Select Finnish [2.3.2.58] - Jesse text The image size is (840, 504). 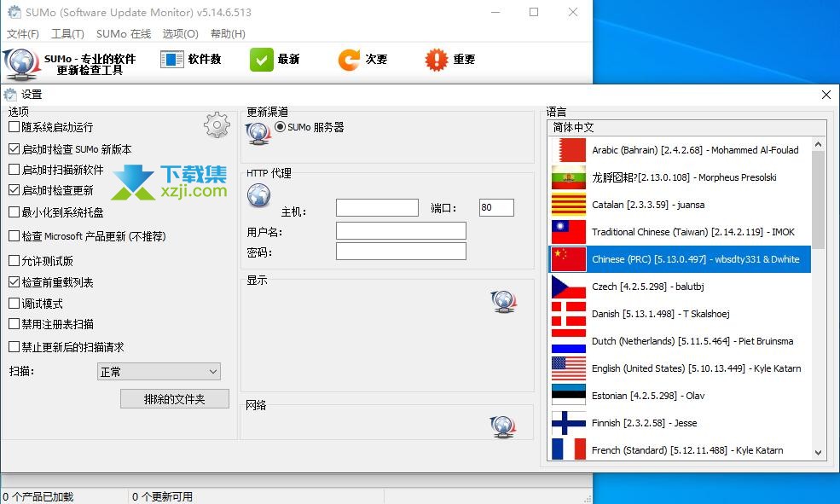coord(645,423)
